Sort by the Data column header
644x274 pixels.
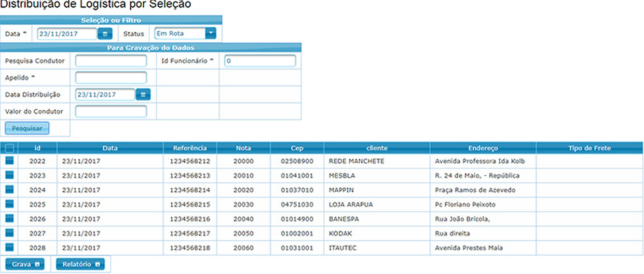[x=110, y=148]
